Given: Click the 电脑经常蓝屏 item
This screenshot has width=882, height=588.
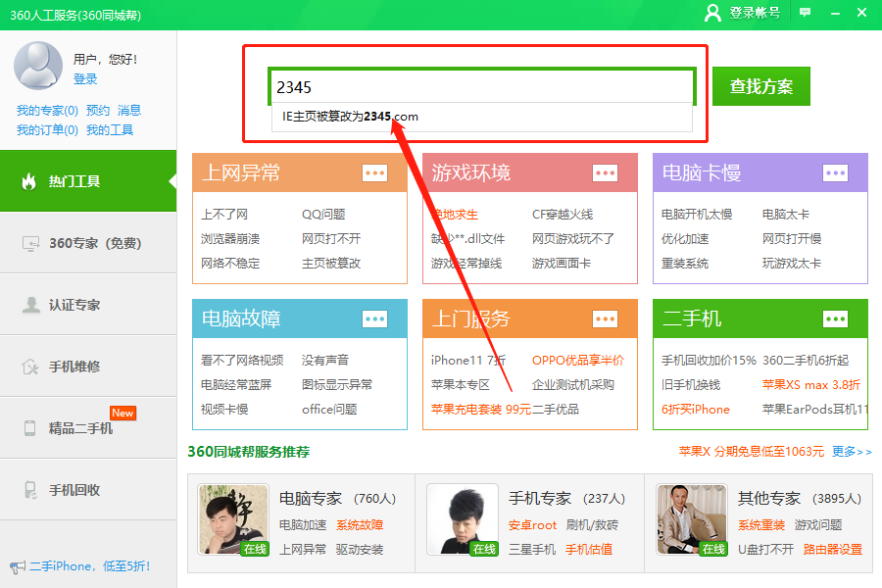Looking at the screenshot, I should [x=236, y=385].
